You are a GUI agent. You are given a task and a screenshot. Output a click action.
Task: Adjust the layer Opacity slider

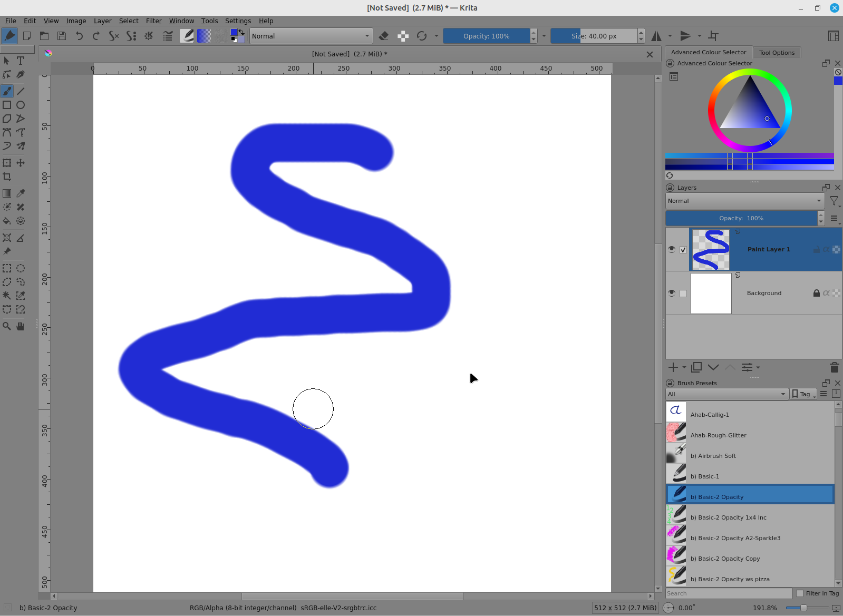click(741, 218)
